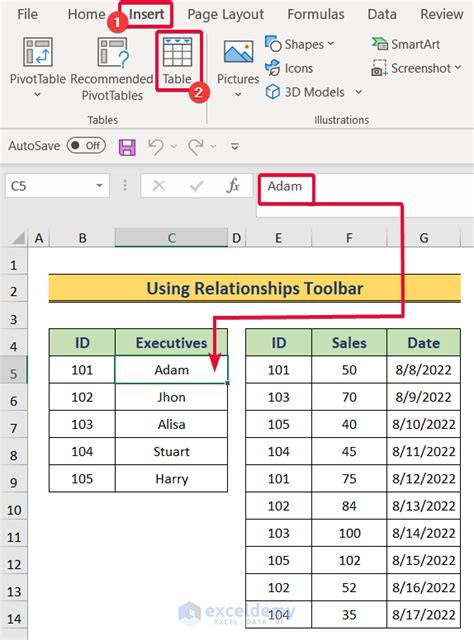Open Customize Quick Access Toolbar arrow
The height and width of the screenshot is (640, 474).
point(235,146)
